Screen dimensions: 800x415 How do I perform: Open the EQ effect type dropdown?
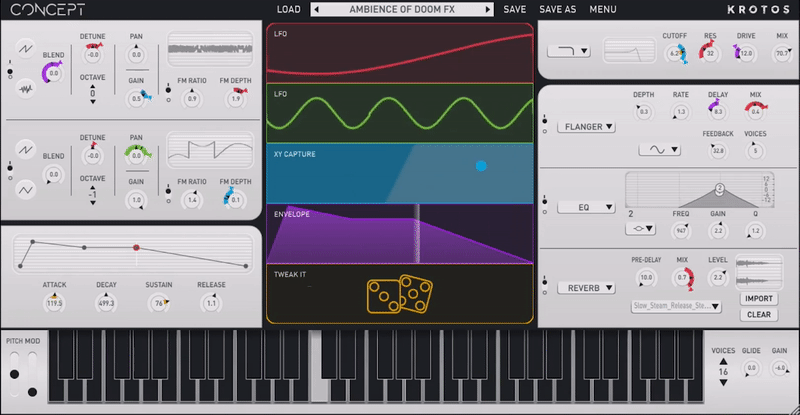(x=586, y=207)
